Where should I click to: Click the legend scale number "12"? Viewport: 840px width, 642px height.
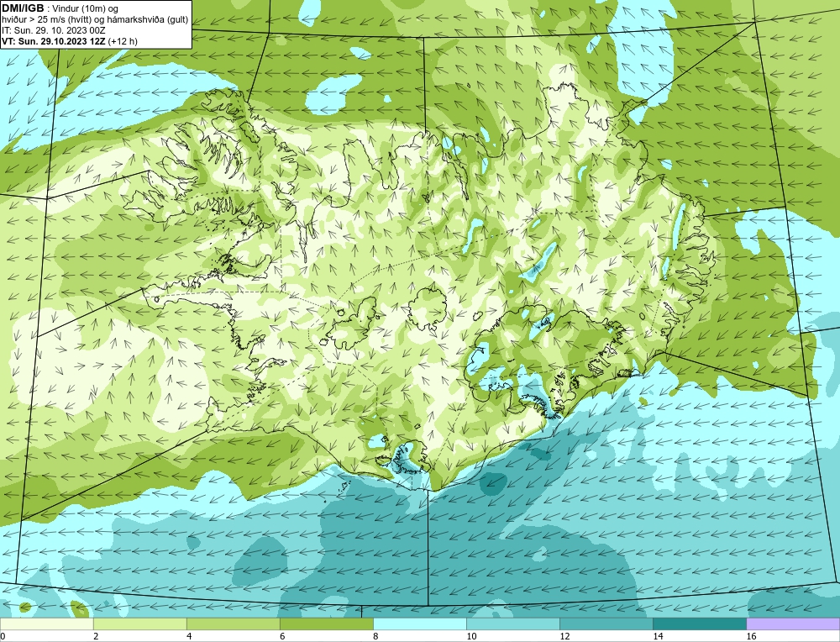(564, 636)
